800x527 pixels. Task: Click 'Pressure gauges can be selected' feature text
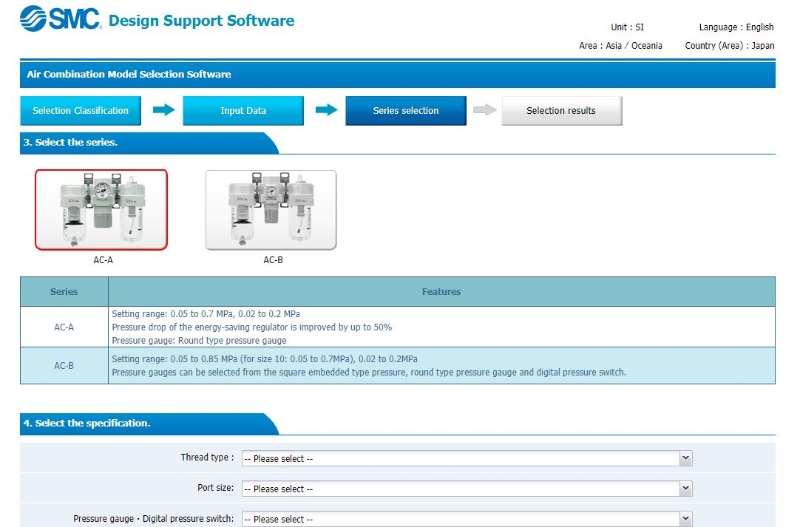(x=369, y=372)
